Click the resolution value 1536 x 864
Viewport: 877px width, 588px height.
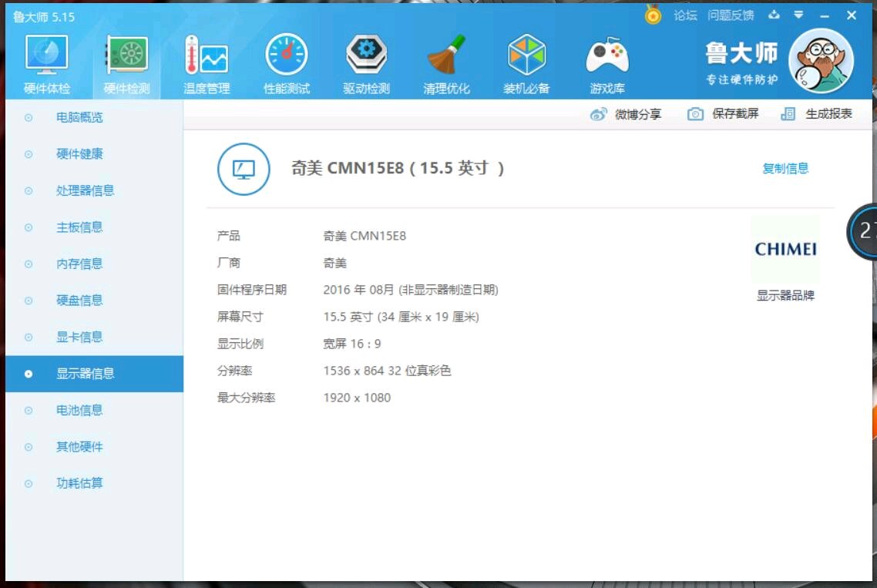(354, 371)
